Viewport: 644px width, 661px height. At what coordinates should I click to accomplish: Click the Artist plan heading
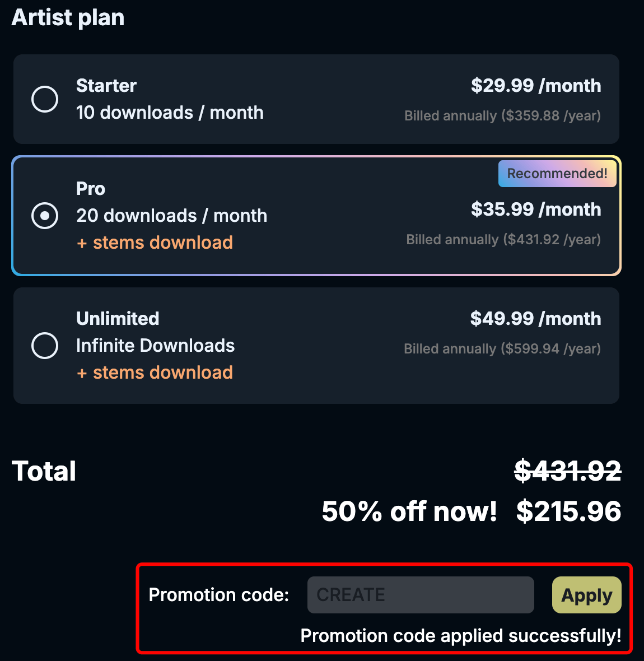[x=67, y=17]
